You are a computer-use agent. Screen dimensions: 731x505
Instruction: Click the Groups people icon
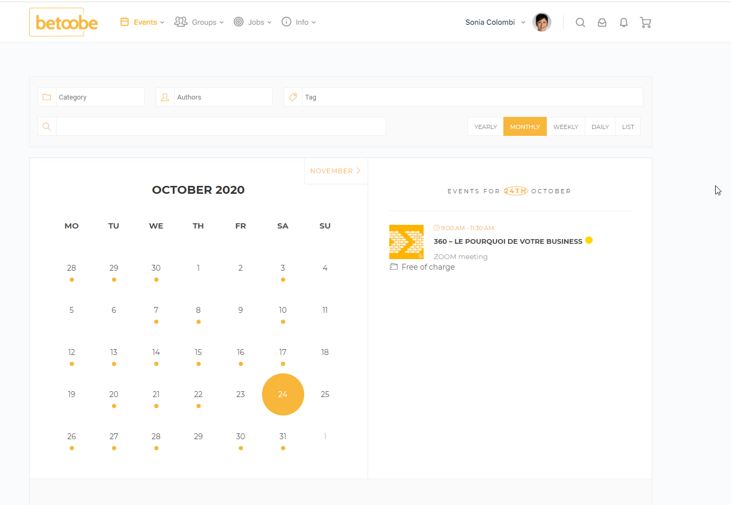pyautogui.click(x=181, y=22)
